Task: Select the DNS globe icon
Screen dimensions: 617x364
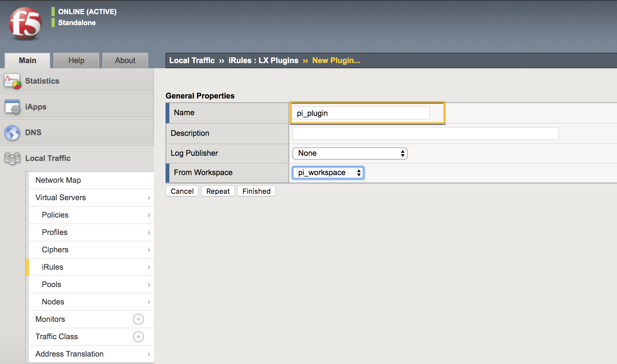Action: coord(12,133)
